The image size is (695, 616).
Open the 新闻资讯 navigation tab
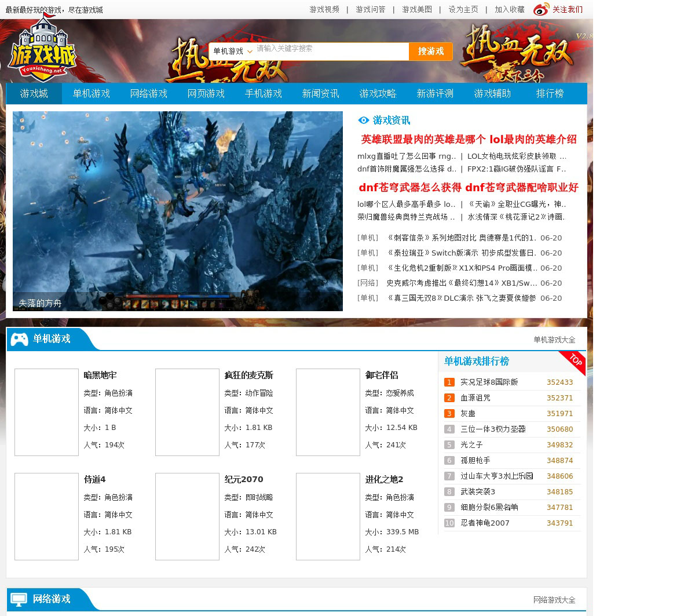(321, 93)
